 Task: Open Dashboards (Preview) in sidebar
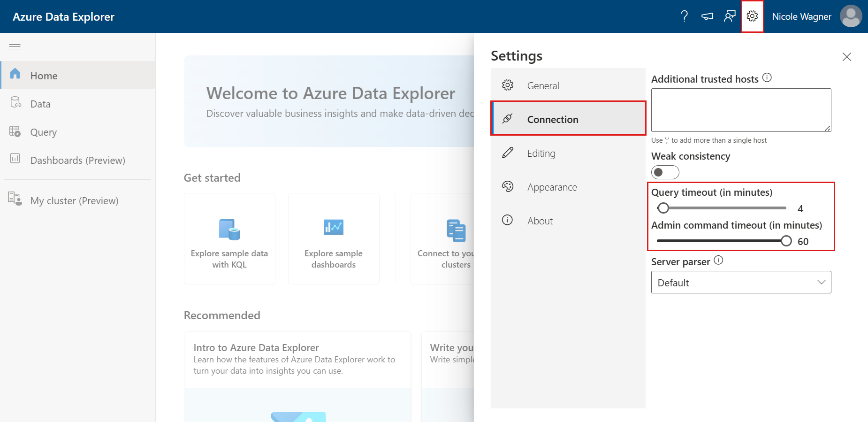(x=77, y=160)
